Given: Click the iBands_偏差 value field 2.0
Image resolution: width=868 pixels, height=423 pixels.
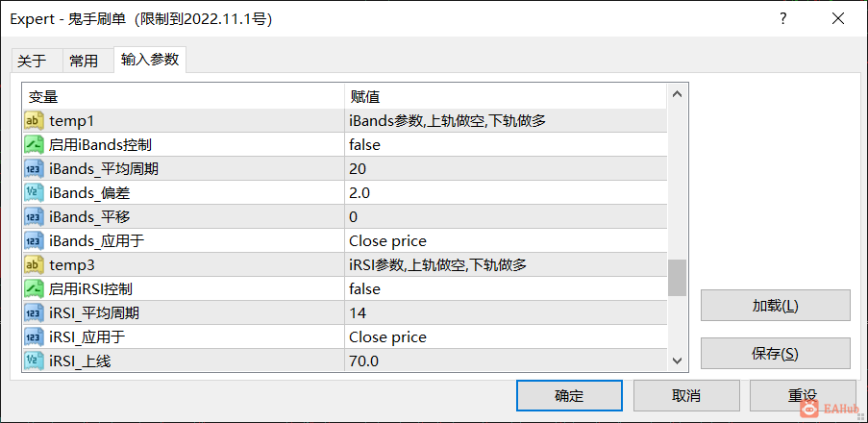Looking at the screenshot, I should click(x=505, y=193).
